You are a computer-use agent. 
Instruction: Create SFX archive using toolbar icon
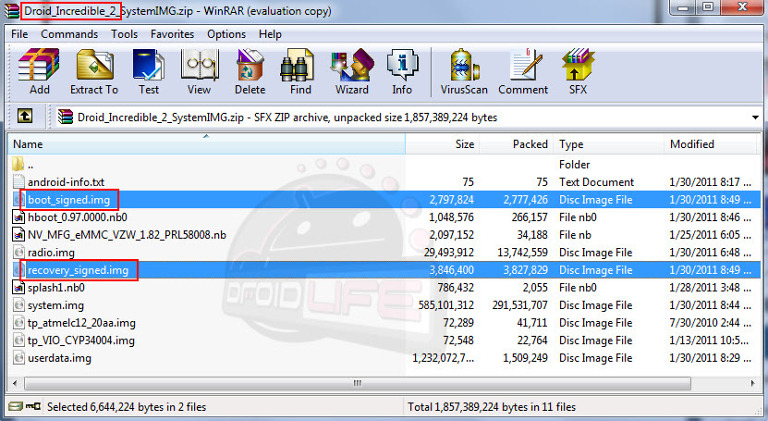pos(578,71)
